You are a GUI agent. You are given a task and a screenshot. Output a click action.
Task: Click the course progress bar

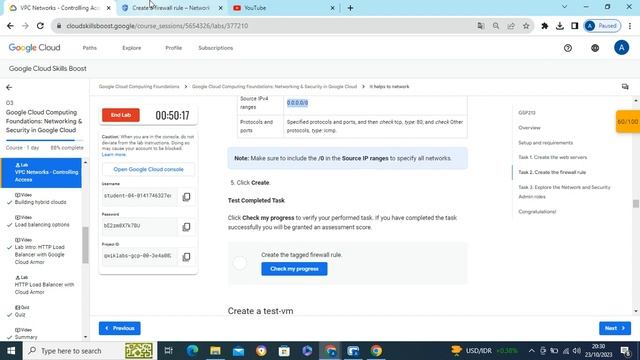[44, 140]
